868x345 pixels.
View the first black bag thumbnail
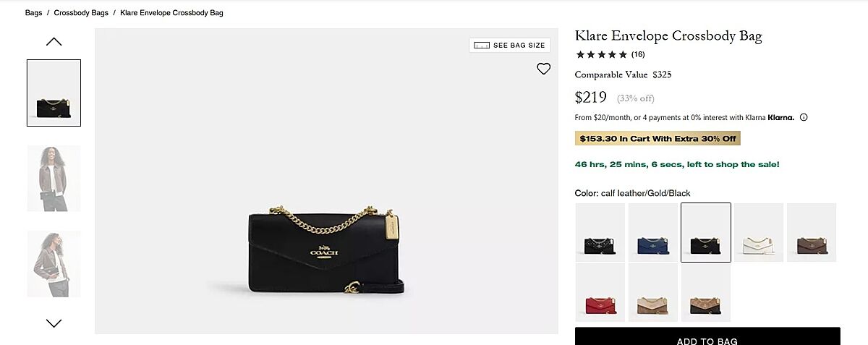54,93
